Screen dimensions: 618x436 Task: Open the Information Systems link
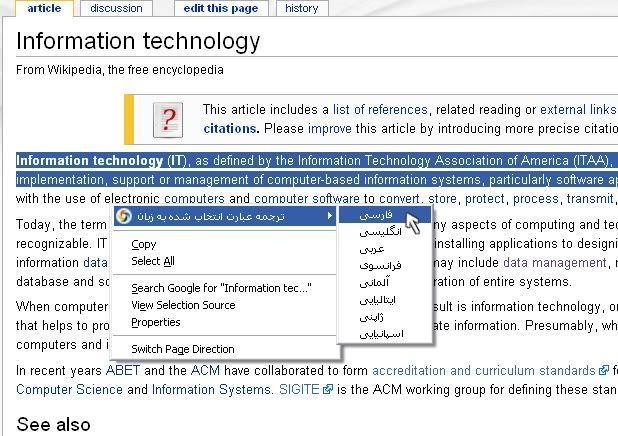point(212,389)
